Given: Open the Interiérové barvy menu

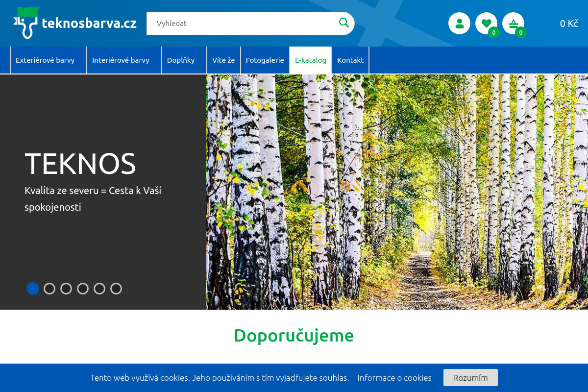Looking at the screenshot, I should [121, 60].
